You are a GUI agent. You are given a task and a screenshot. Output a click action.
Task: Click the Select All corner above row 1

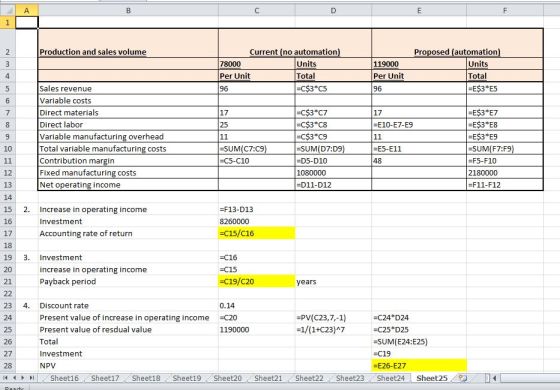[x=8, y=10]
